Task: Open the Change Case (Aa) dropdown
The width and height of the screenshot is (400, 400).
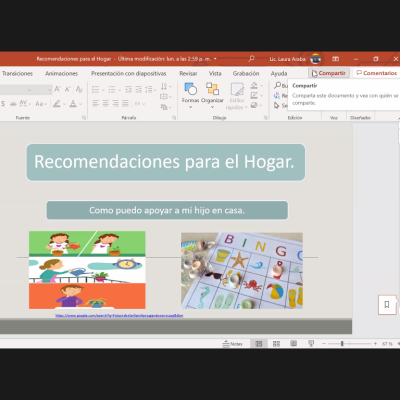Action: (x=41, y=104)
